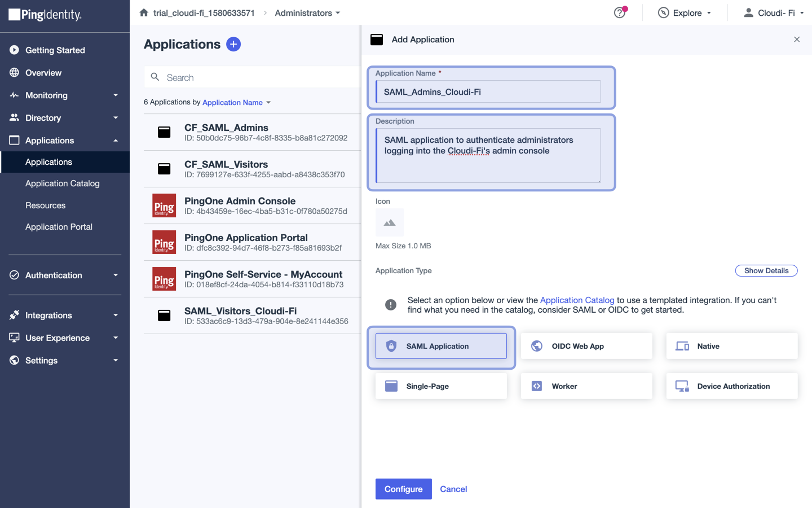Screen dimensions: 812x508
Task: Open the Application Name sort dropdown
Action: [x=236, y=102]
